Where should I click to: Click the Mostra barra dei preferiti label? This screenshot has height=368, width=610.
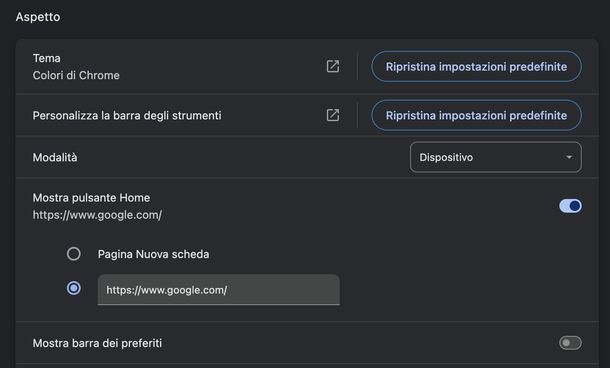(97, 343)
